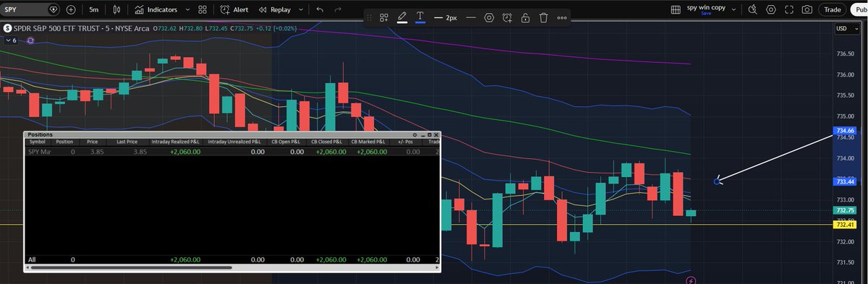Sort by the Symbol column header

tap(38, 142)
